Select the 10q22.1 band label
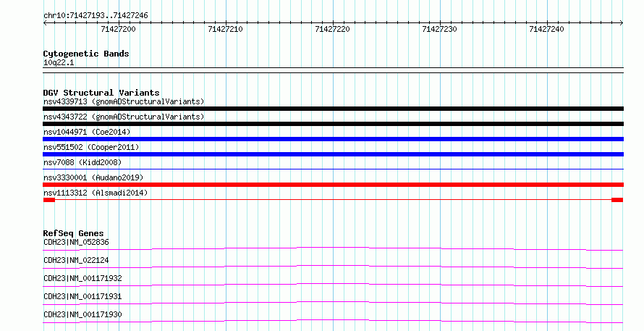The width and height of the screenshot is (644, 331). point(59,62)
